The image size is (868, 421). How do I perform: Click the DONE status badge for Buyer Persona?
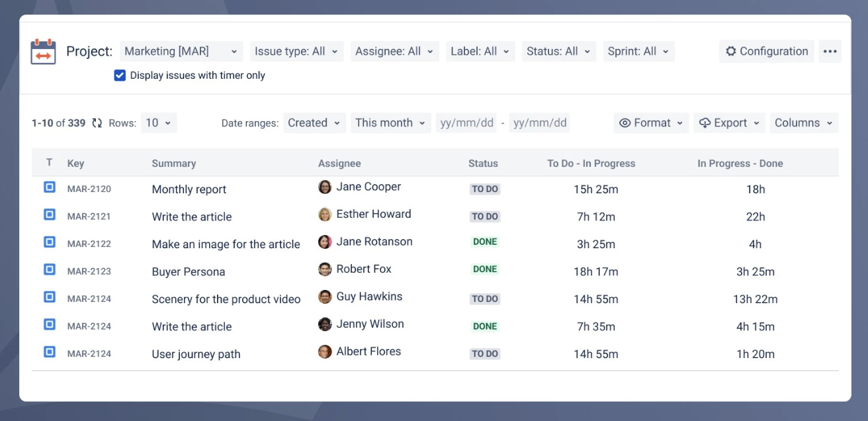[485, 269]
